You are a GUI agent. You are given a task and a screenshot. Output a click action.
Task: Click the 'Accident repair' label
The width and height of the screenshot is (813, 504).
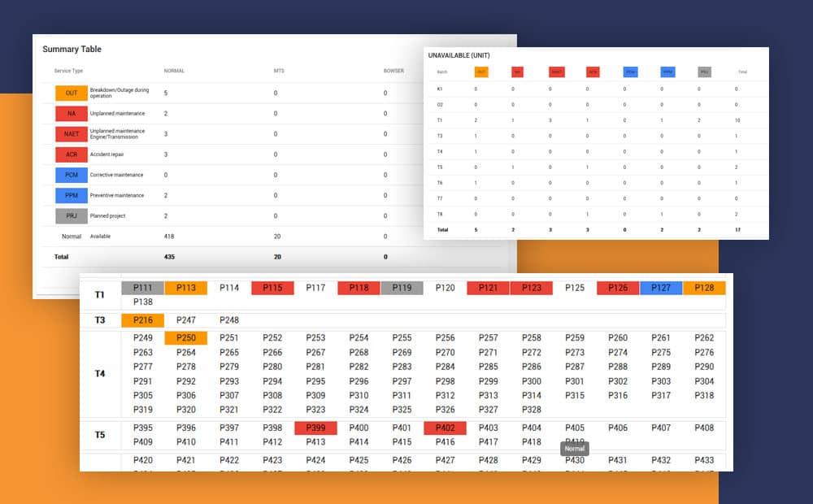pyautogui.click(x=107, y=154)
